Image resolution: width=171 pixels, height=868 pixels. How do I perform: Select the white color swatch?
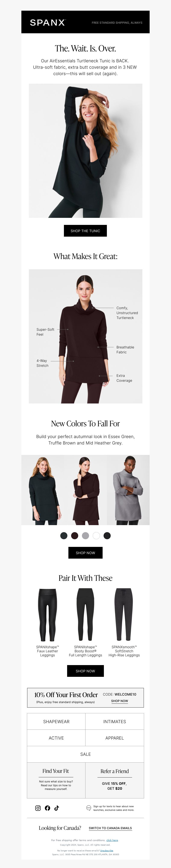click(x=96, y=536)
